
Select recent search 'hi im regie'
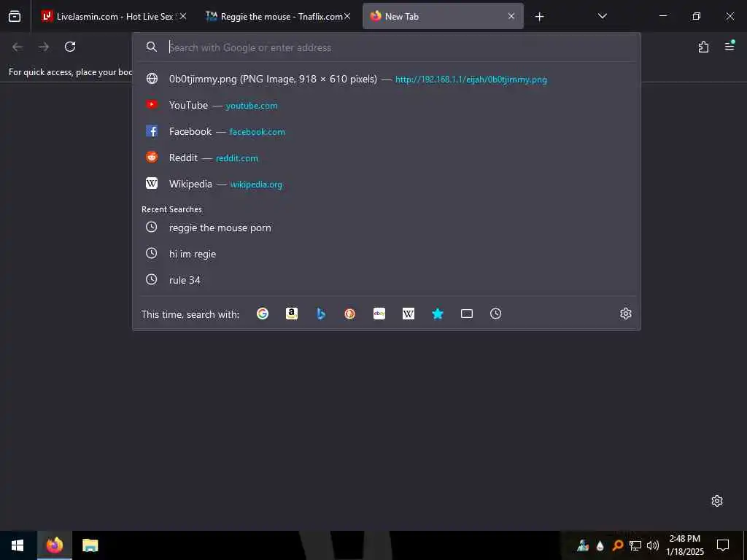pos(387,254)
